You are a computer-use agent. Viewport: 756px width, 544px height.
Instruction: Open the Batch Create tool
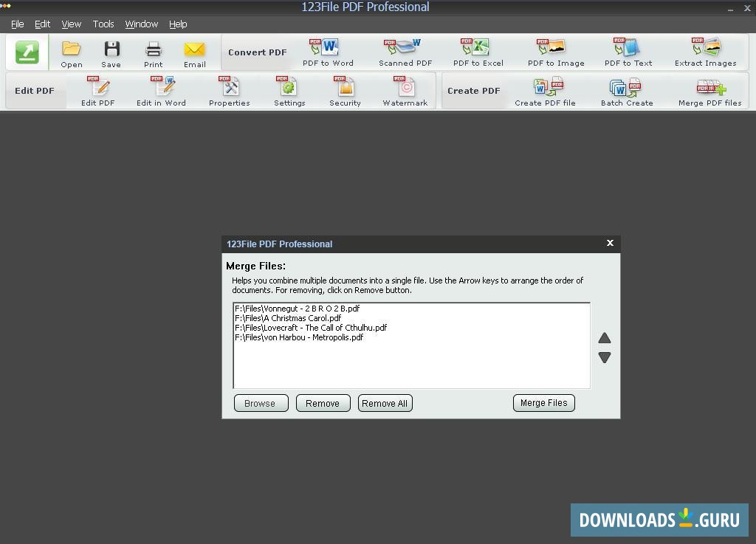click(627, 92)
